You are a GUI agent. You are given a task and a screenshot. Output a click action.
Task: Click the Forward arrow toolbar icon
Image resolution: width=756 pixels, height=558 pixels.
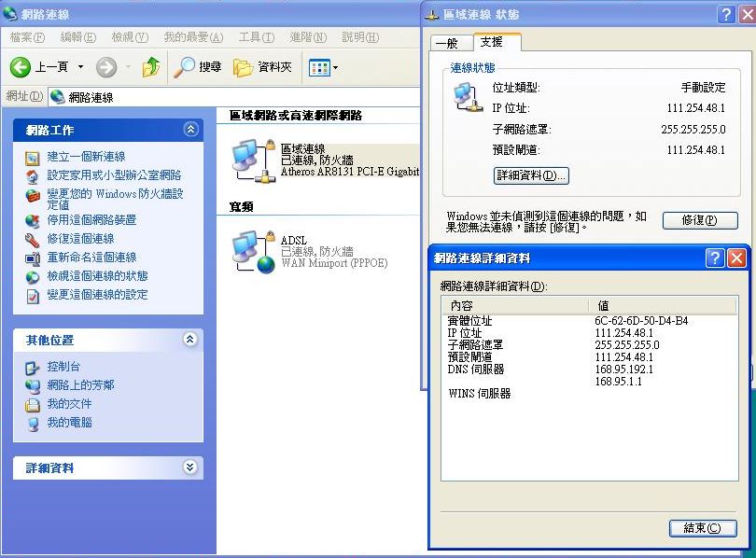click(106, 67)
